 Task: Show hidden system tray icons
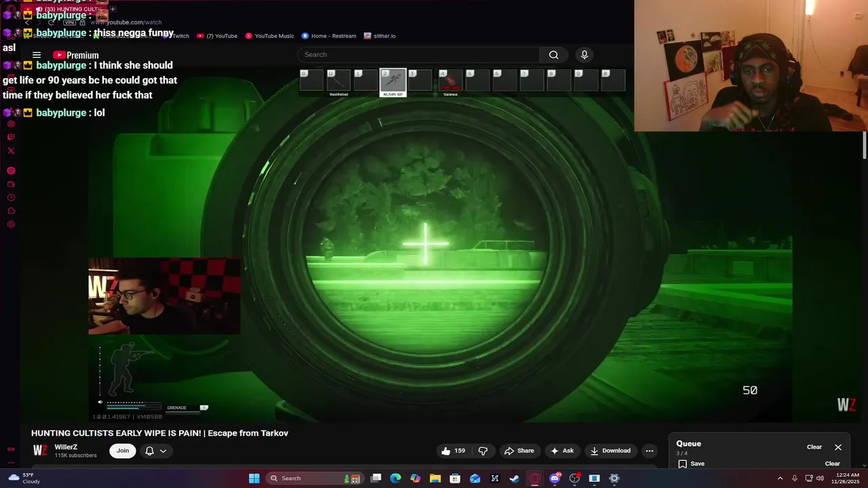[x=780, y=479]
